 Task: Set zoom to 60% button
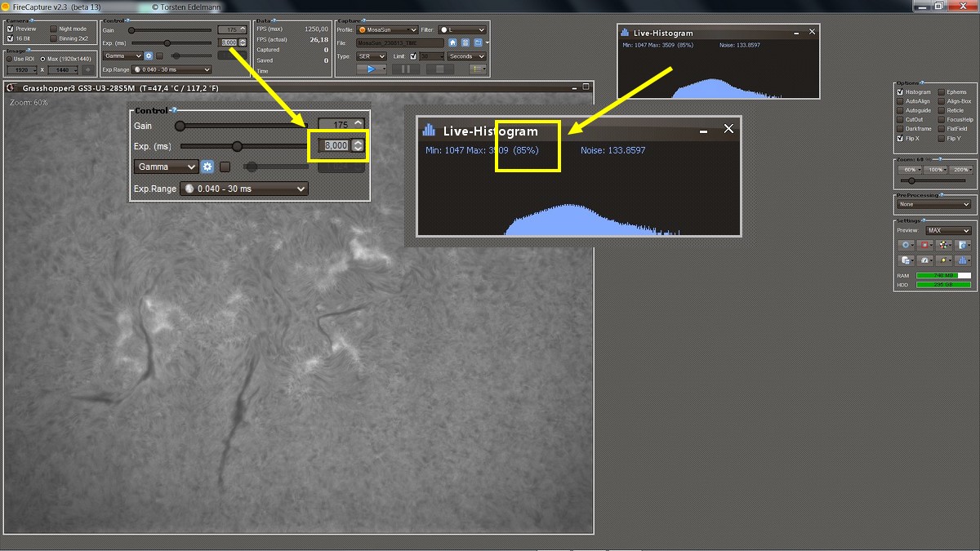point(910,169)
